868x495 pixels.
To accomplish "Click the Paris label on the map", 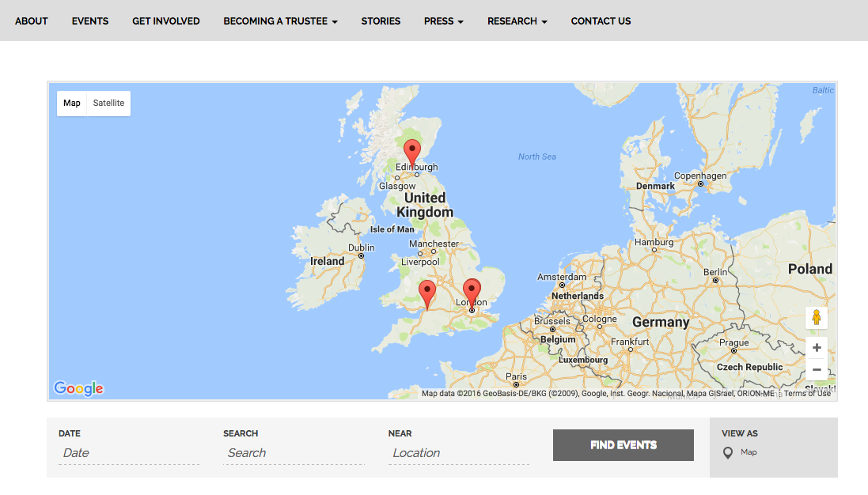I will point(516,376).
